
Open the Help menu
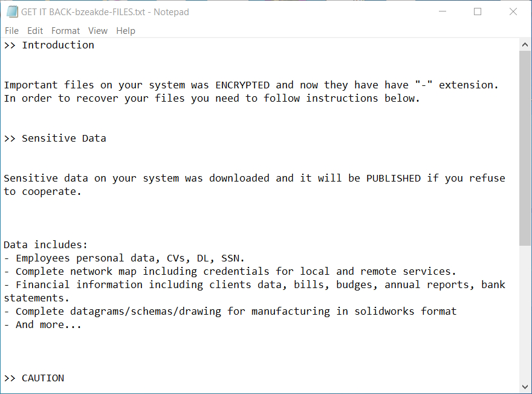(x=126, y=31)
